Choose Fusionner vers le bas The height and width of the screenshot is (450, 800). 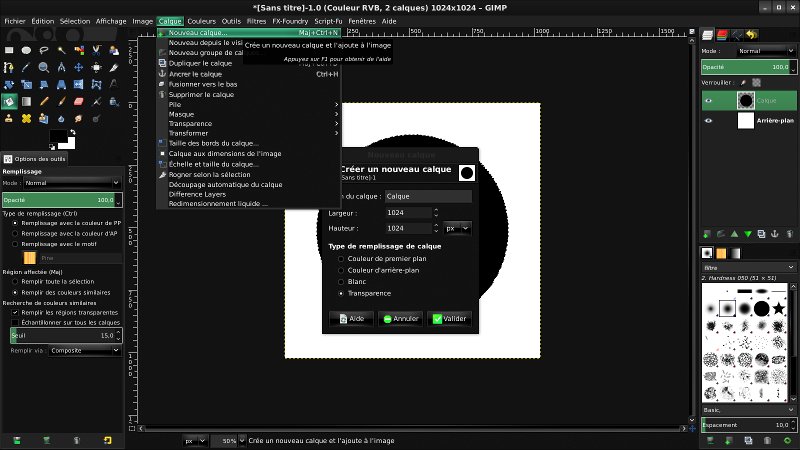[x=248, y=84]
